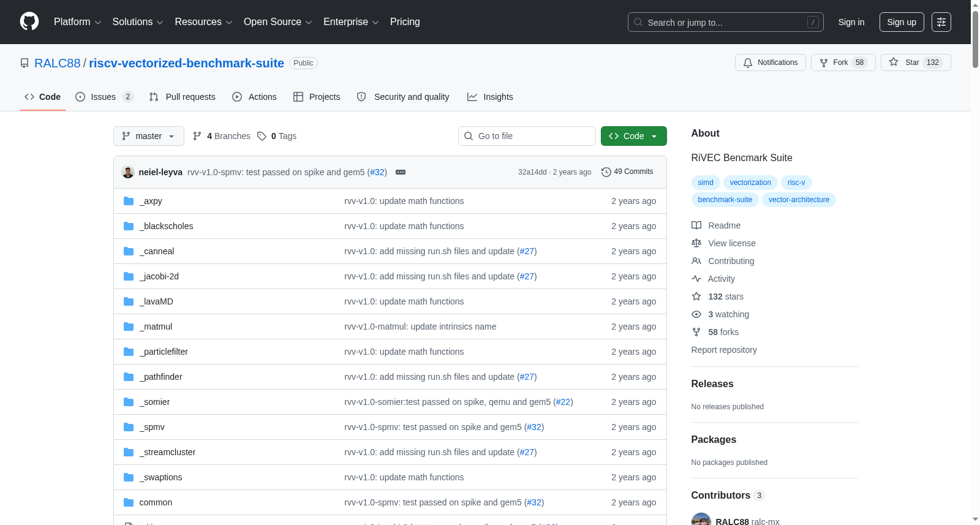The image size is (980, 525).
Task: Click the vectorization topic tag
Action: tap(750, 183)
